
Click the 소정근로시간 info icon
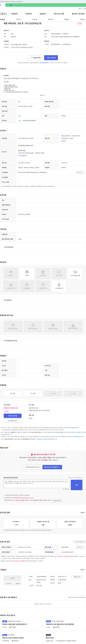click(28, 146)
